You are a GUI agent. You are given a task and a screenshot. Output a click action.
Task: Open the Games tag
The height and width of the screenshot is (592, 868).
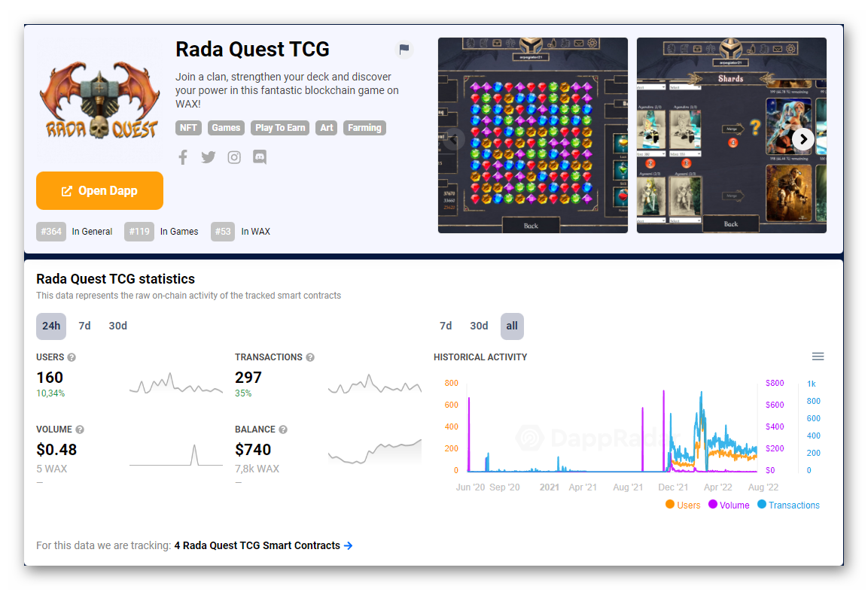[x=226, y=128]
